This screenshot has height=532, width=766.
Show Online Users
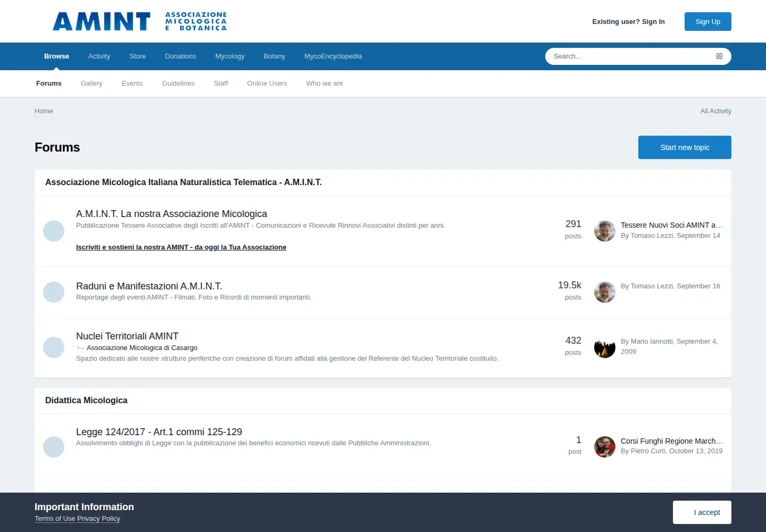[267, 84]
